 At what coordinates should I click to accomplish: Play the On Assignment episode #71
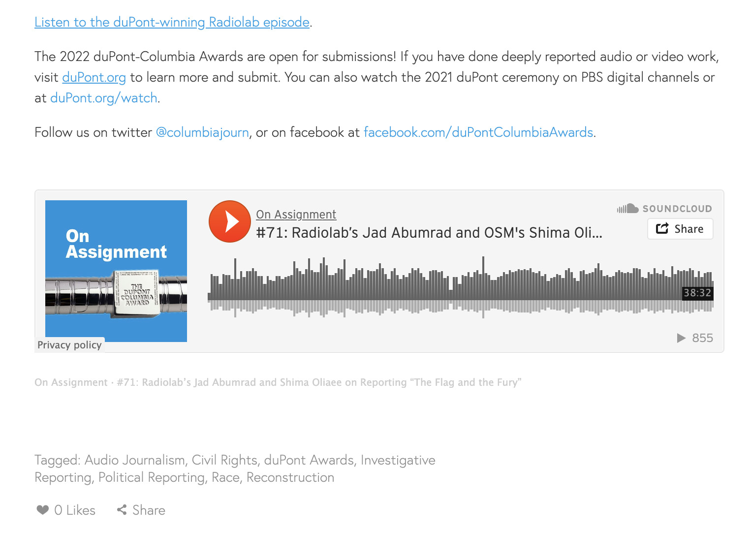230,221
